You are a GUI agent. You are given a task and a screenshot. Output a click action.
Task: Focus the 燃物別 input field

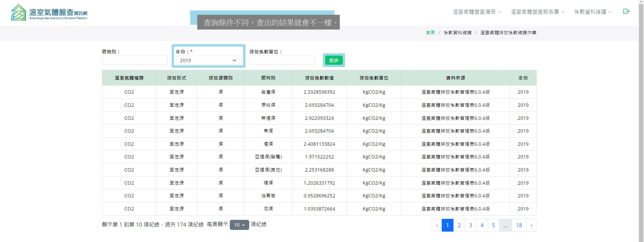(135, 60)
